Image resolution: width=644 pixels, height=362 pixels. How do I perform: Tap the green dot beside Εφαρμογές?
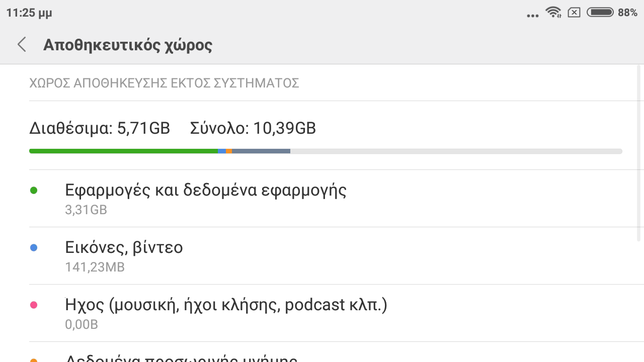pos(34,190)
